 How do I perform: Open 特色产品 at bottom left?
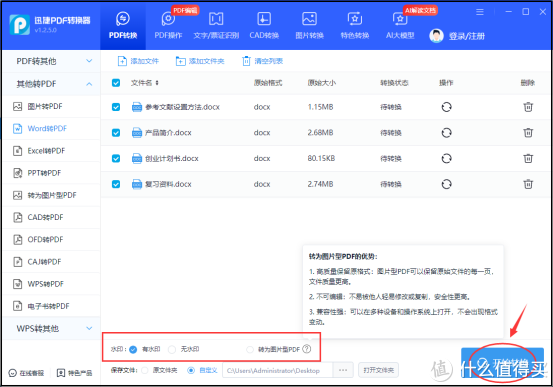tap(74, 373)
